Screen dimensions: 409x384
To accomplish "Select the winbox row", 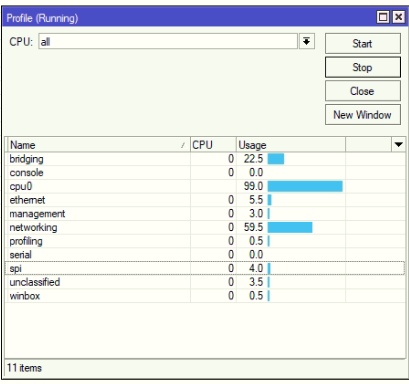I will click(205, 296).
